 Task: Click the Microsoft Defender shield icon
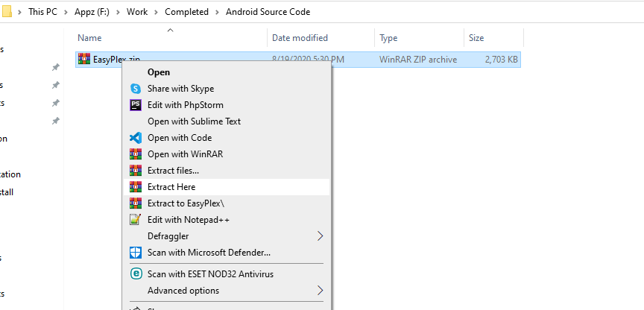click(136, 253)
